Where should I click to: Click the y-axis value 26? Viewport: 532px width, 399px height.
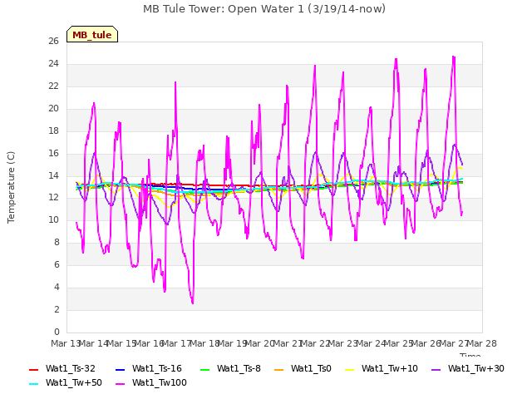point(53,42)
